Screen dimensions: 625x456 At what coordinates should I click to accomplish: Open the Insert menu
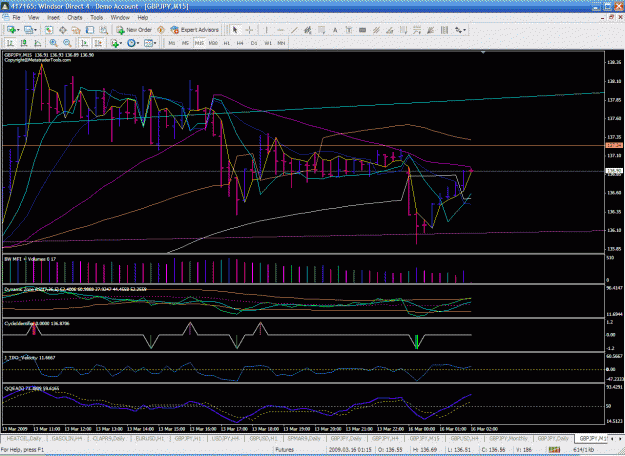(53, 18)
